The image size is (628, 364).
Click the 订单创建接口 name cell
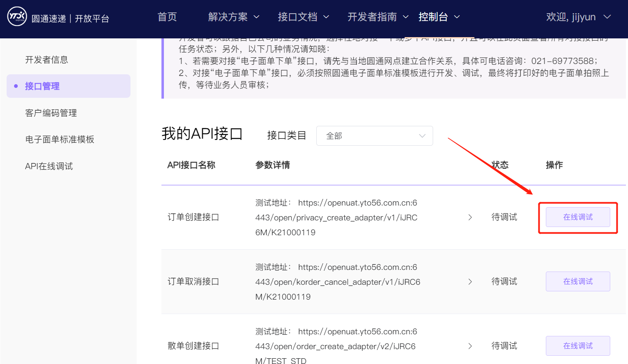193,217
